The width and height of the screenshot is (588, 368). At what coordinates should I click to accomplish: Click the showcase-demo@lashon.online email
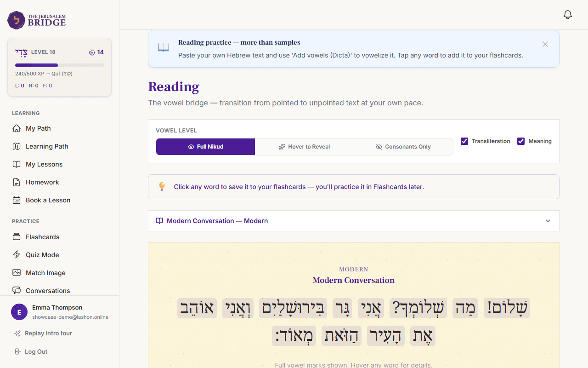(70, 317)
